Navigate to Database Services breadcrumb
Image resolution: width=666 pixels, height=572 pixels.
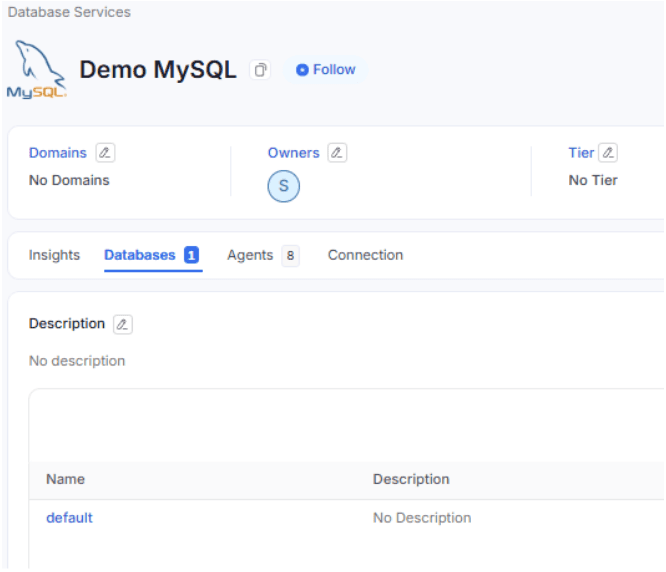69,12
